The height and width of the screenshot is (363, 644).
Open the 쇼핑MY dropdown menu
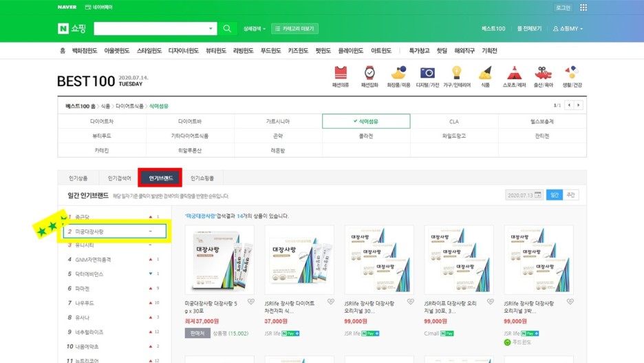point(568,28)
